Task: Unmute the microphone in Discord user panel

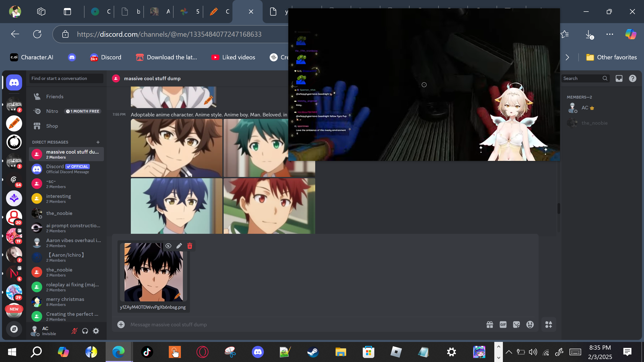Action: tap(74, 331)
